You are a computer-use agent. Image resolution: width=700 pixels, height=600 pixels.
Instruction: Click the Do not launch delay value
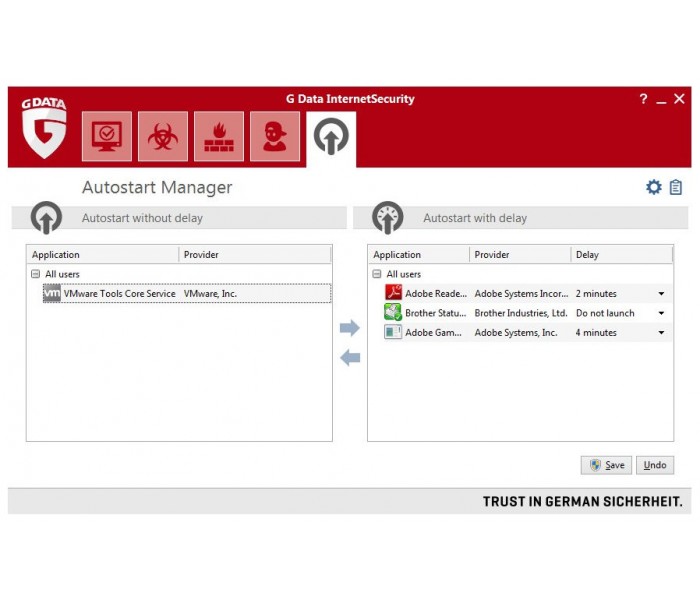605,313
